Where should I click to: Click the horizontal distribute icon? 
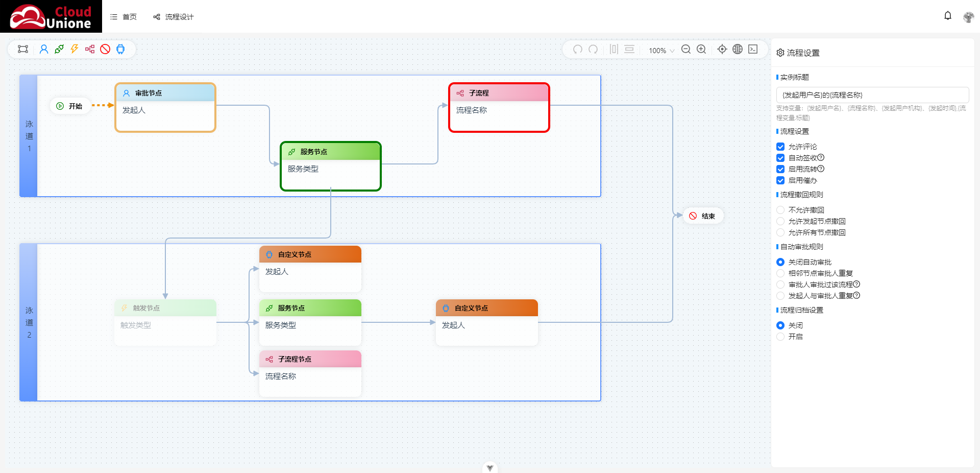coord(614,49)
